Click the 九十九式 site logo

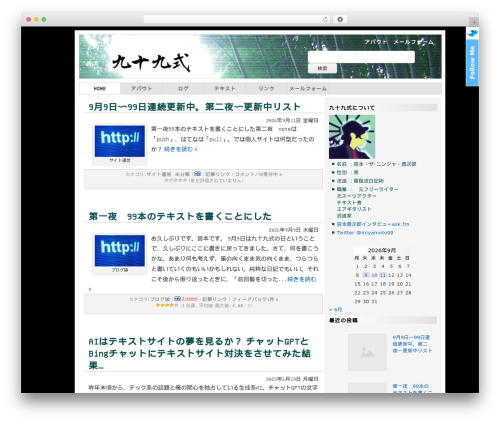click(x=151, y=62)
